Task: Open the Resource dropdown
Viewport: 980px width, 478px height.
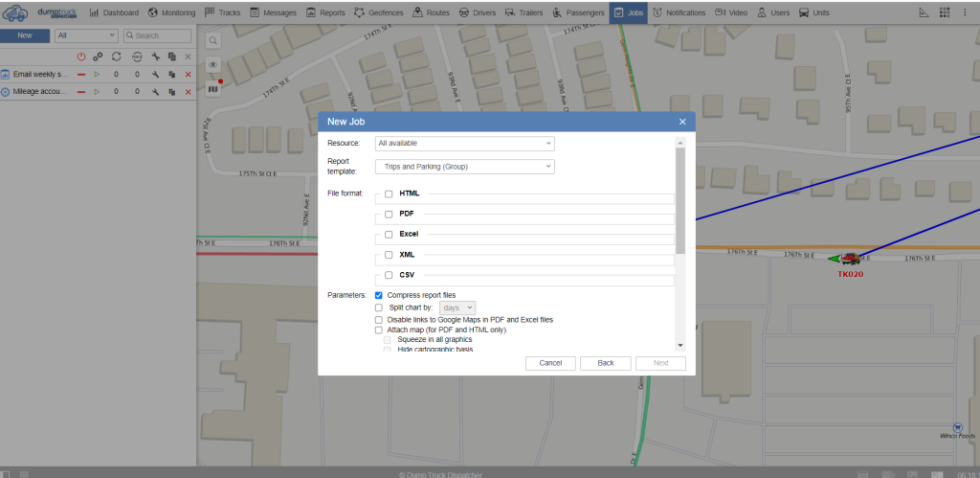Action: (x=464, y=144)
